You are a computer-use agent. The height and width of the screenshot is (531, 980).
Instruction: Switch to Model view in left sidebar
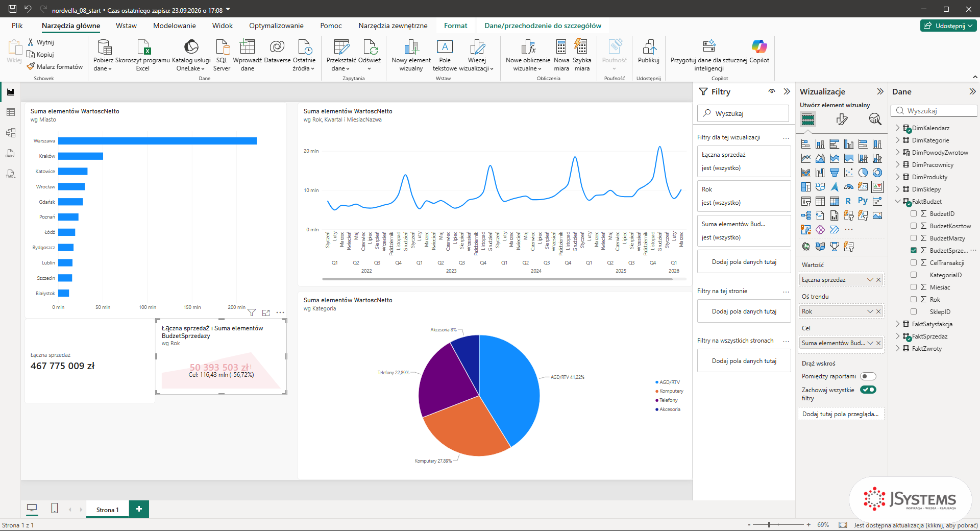(11, 133)
